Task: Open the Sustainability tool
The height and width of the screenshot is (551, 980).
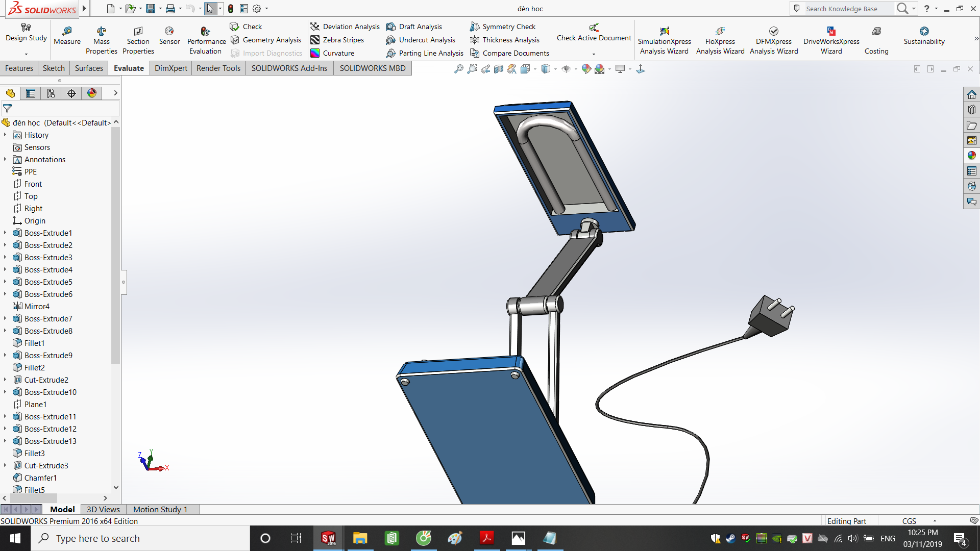Action: point(924,36)
